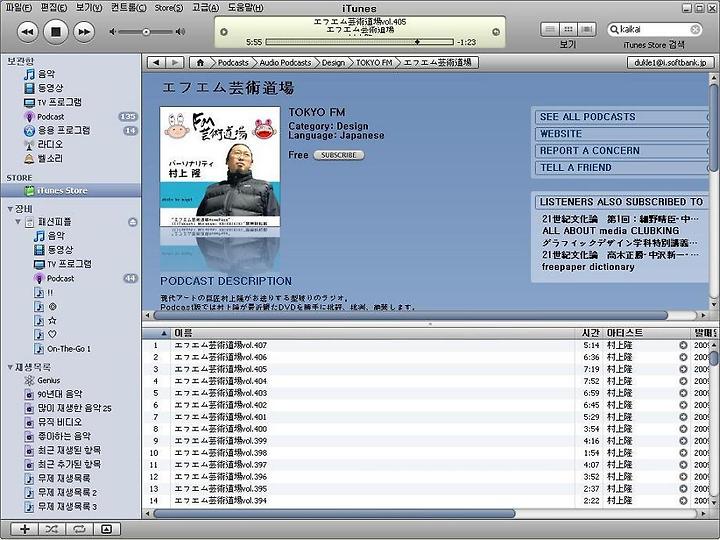Viewport: 720px width, 540px height.
Task: Open freepaper dictionary related podcast
Action: point(588,267)
